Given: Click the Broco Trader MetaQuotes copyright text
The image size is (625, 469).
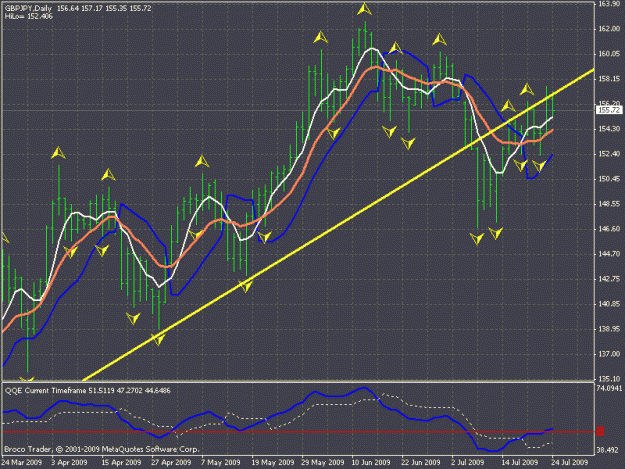Looking at the screenshot, I should coord(101,449).
